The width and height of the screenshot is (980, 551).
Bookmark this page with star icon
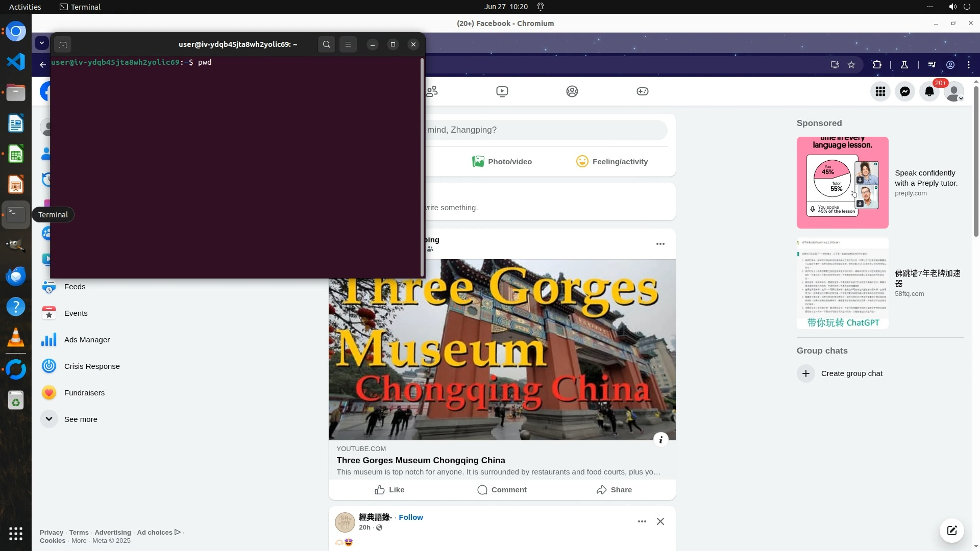click(851, 65)
